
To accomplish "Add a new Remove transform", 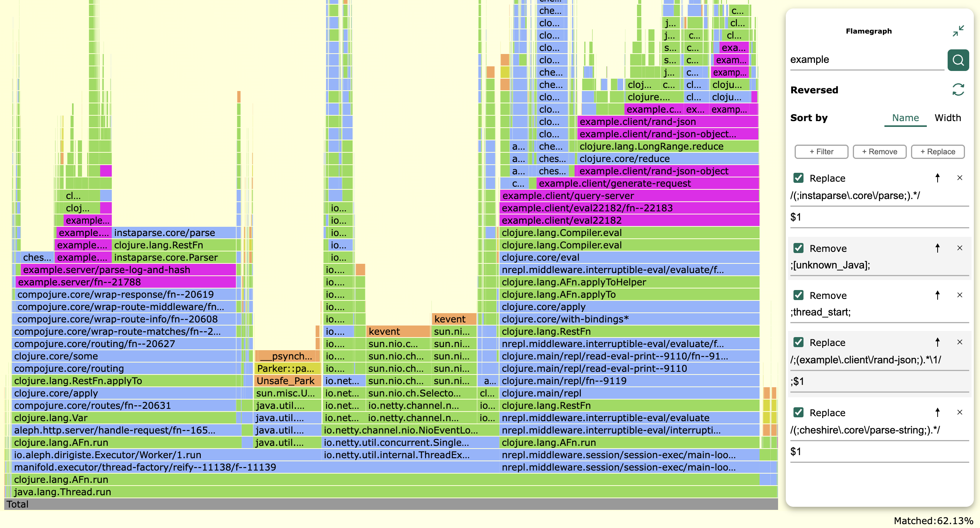I will (x=879, y=152).
